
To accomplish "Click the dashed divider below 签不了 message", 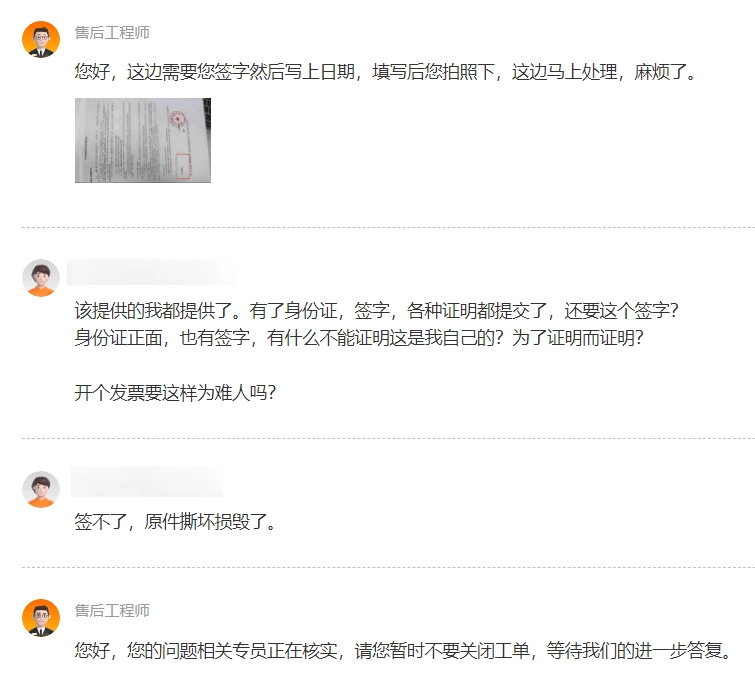I will click(388, 568).
